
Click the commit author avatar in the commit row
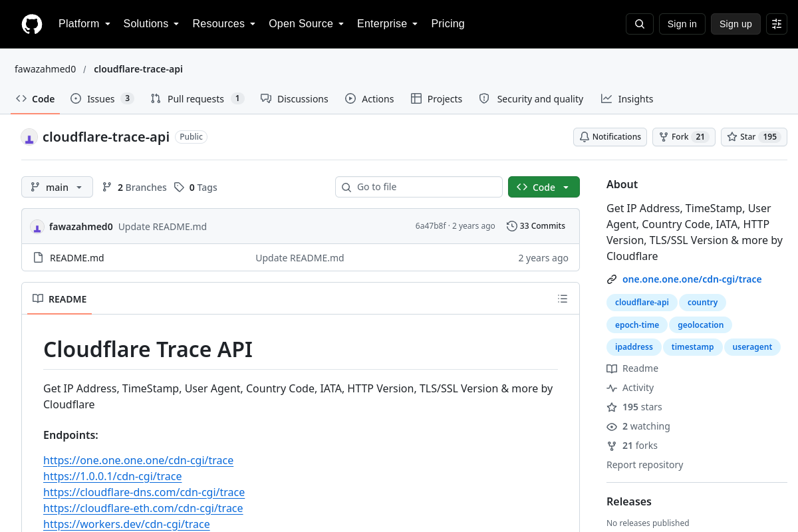[37, 226]
